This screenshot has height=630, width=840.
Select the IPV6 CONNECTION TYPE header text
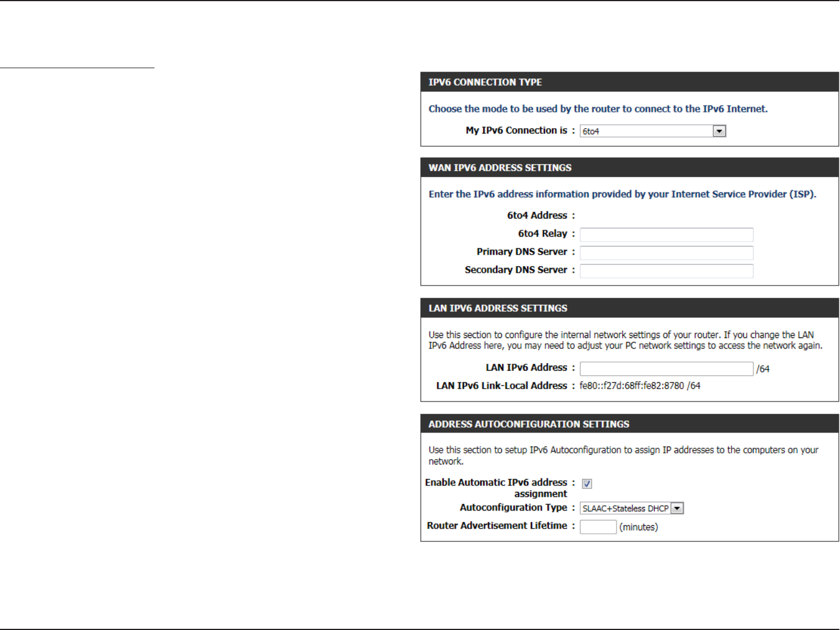click(485, 82)
